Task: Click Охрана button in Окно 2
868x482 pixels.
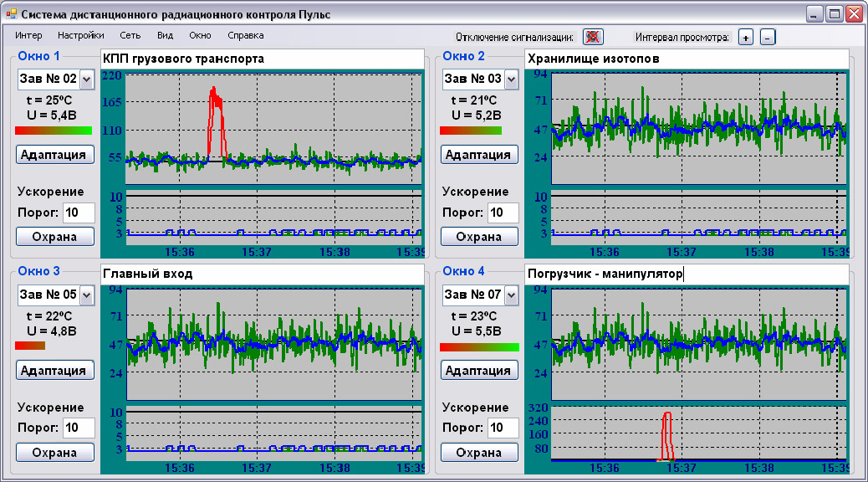Action: (x=479, y=237)
